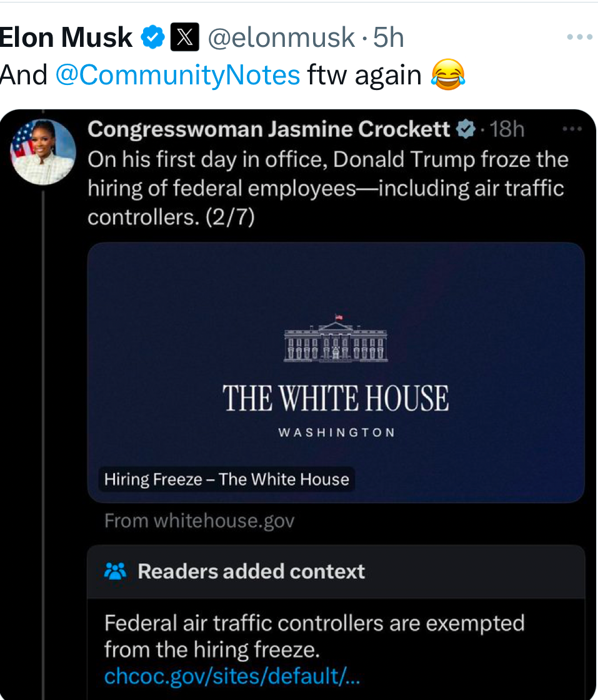The height and width of the screenshot is (700, 598).
Task: Click Crockett's verified checkmark badge
Action: [x=466, y=129]
